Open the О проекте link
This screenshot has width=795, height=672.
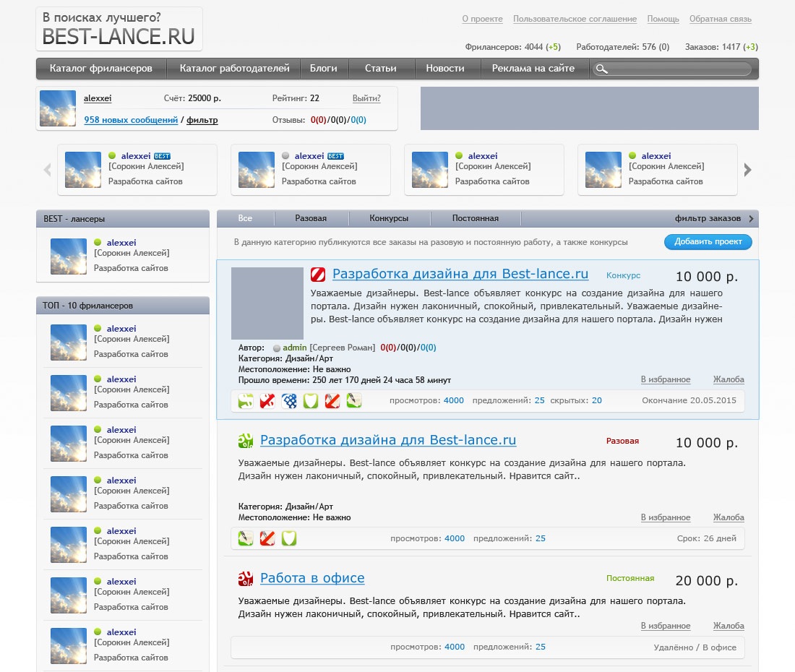pos(482,19)
